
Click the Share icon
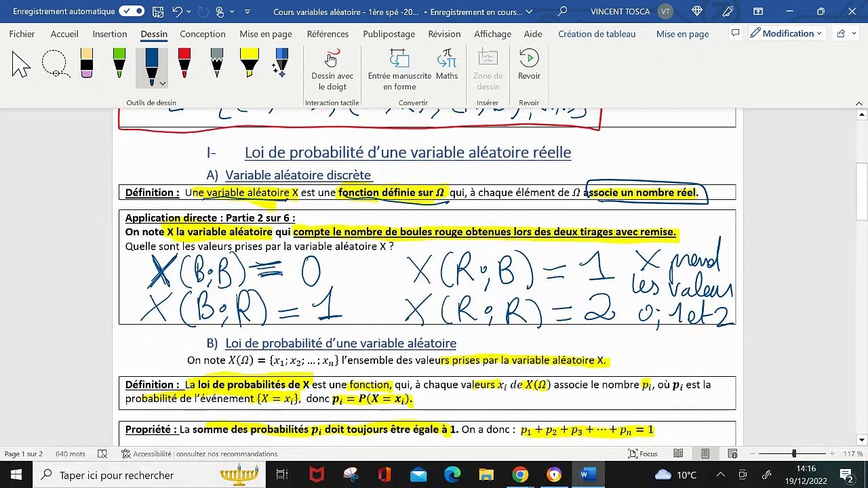841,33
